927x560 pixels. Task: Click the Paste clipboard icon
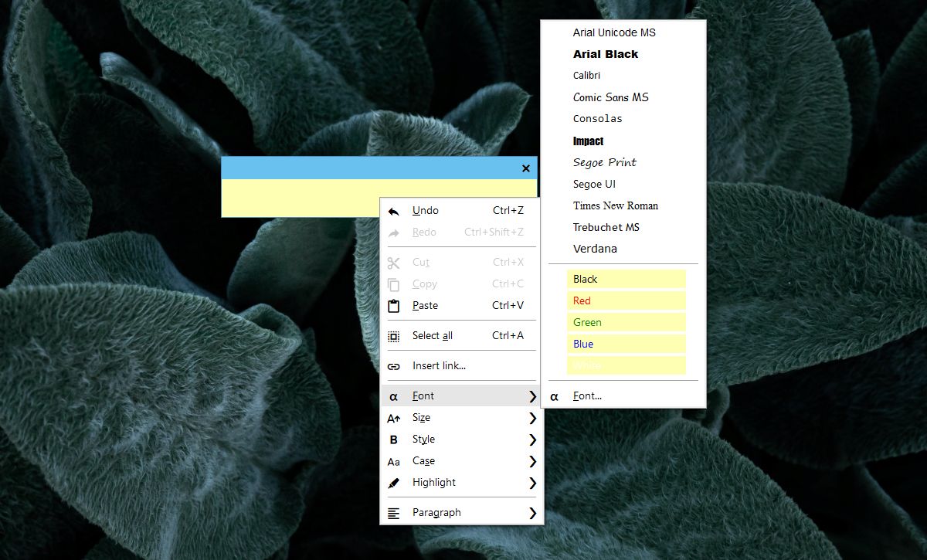(394, 306)
